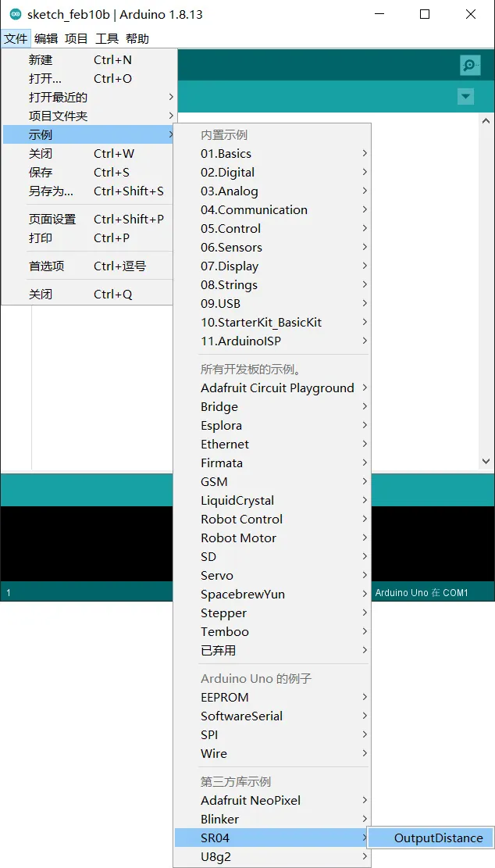This screenshot has height=868, width=495.
Task: Expand 11.ArduinoISP examples
Action: [x=272, y=341]
